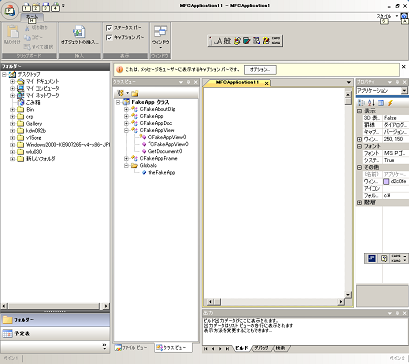Image resolution: width=409 pixels, height=364 pixels.
Task: Click the categorized view icon in properties toolbar
Action: (x=362, y=103)
